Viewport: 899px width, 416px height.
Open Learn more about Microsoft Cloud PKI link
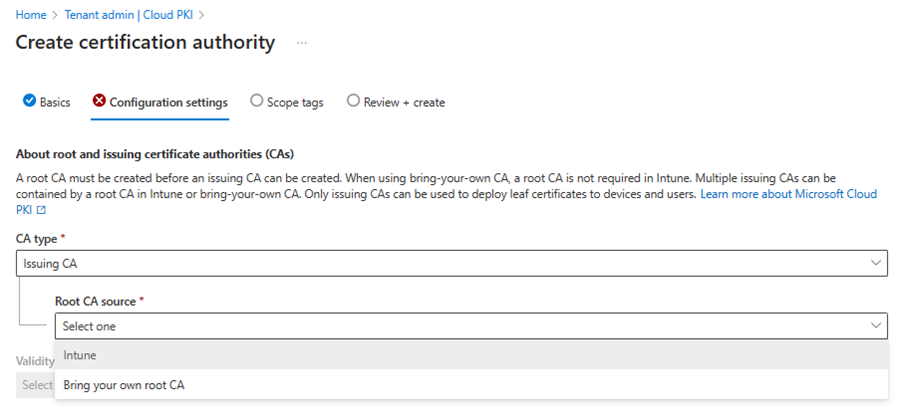click(x=447, y=202)
